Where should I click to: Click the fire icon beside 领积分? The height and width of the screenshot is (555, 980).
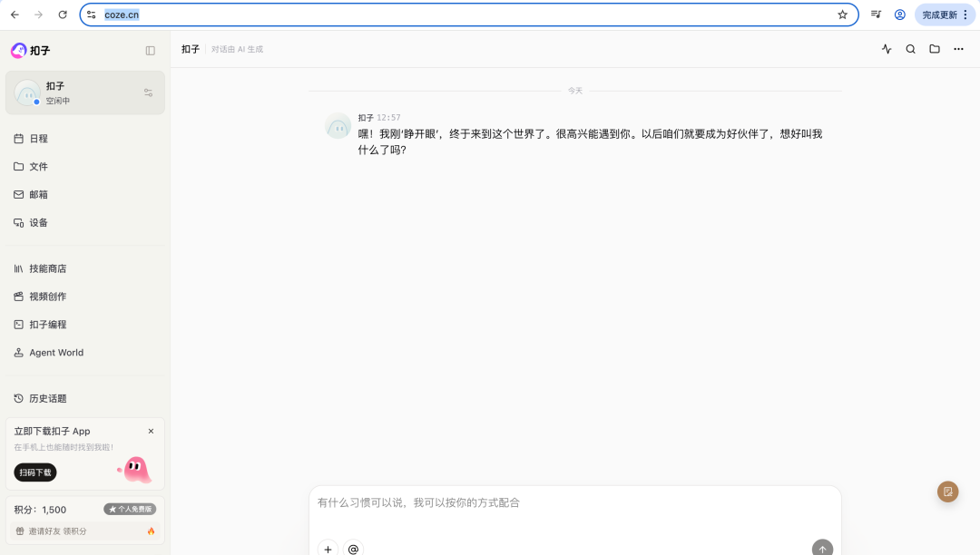pos(151,531)
